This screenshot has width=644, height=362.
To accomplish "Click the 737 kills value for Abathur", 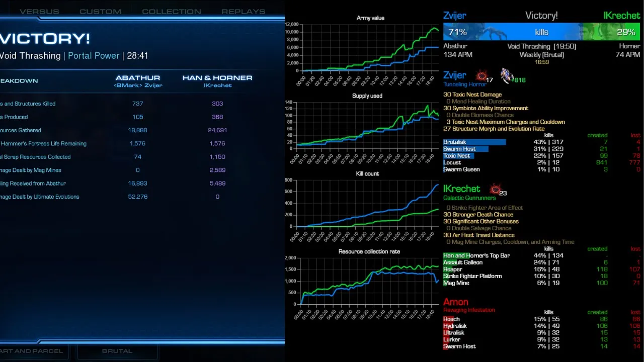I will tap(137, 104).
